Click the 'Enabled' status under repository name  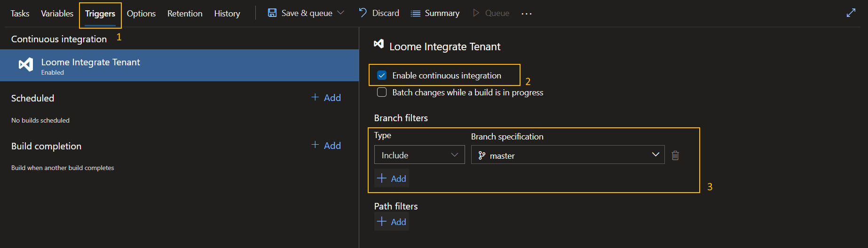pyautogui.click(x=53, y=72)
